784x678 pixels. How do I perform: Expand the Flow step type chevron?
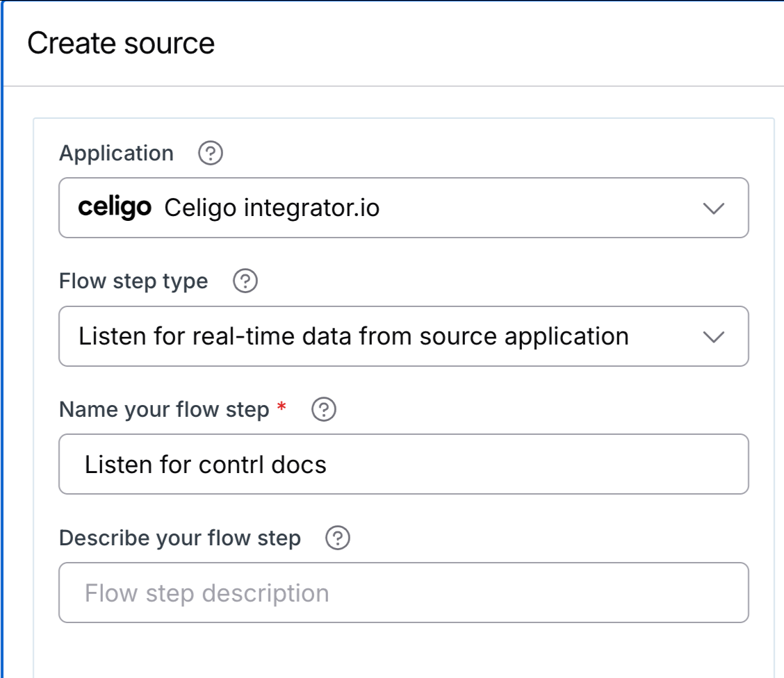[714, 337]
